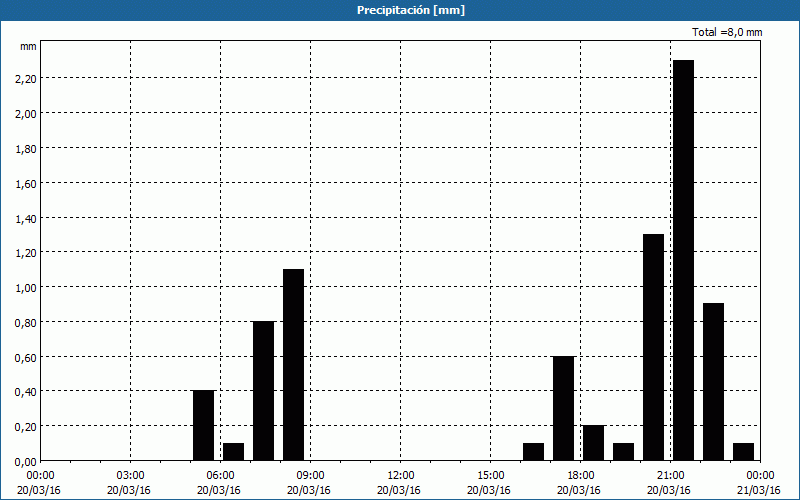Click the tallest bar reaching 2,30 mm
The height and width of the screenshot is (500, 800).
coord(684,260)
